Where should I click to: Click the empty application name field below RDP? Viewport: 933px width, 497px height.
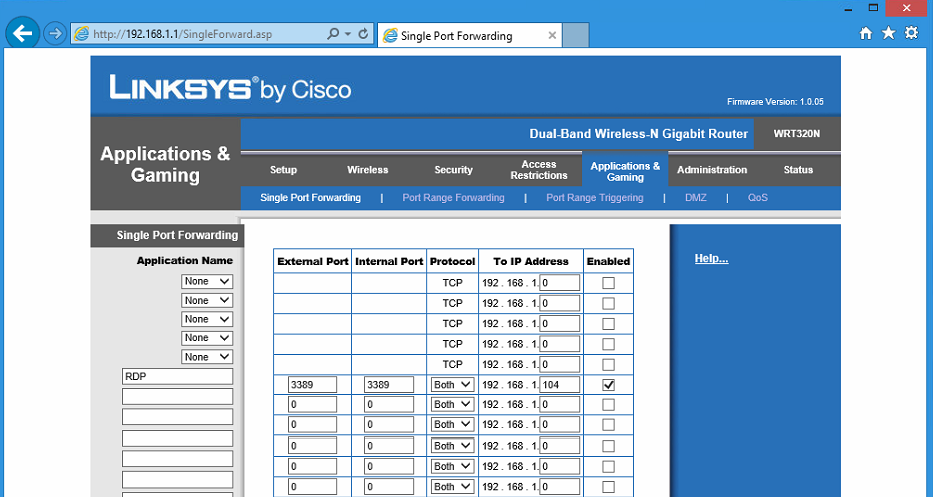click(177, 396)
